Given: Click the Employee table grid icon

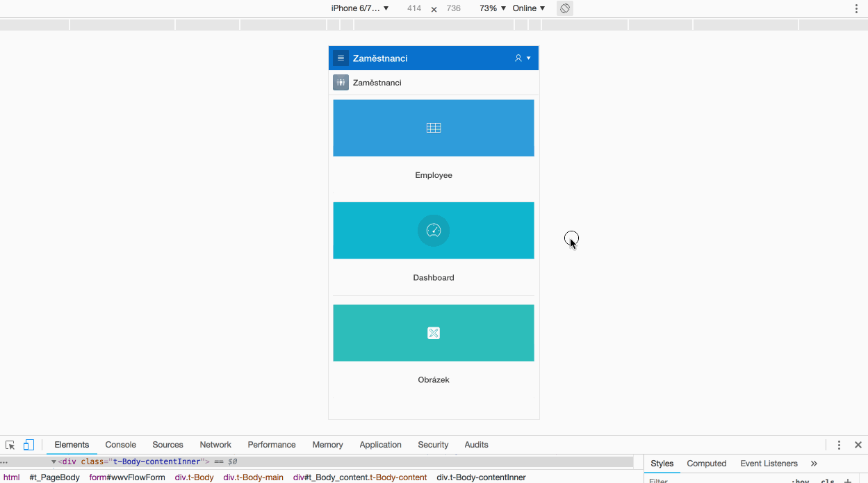Looking at the screenshot, I should coord(434,128).
